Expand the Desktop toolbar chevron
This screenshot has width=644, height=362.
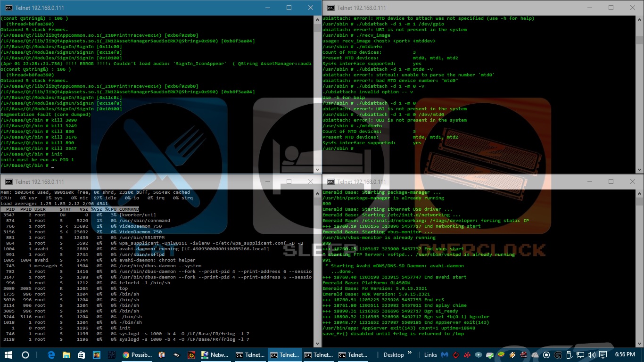tap(410, 355)
